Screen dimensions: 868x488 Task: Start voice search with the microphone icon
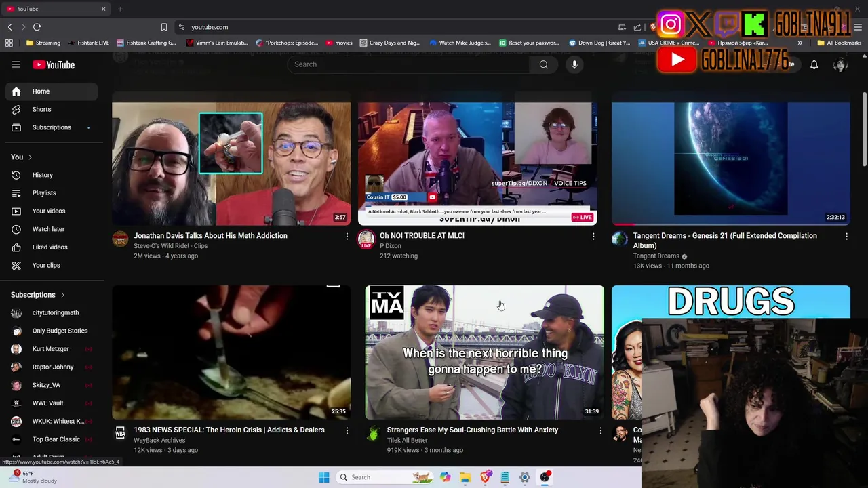pos(574,64)
